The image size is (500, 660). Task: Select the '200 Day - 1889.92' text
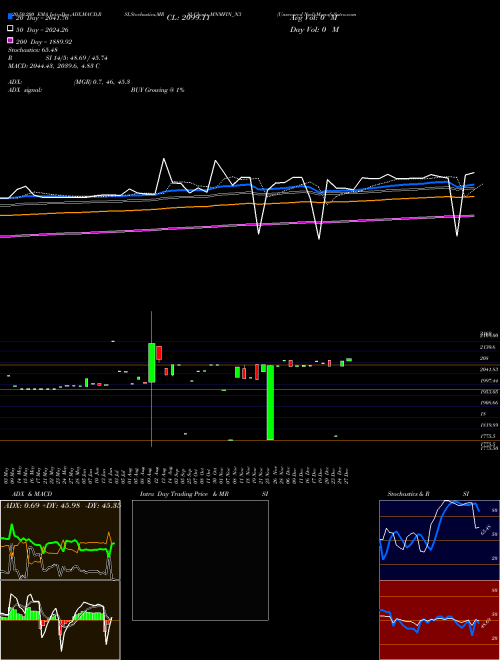click(44, 42)
